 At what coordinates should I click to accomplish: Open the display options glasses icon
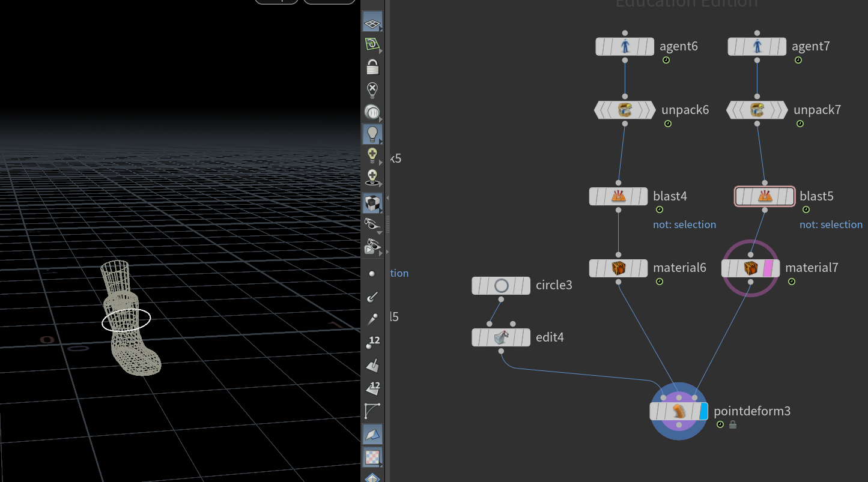pos(372,224)
